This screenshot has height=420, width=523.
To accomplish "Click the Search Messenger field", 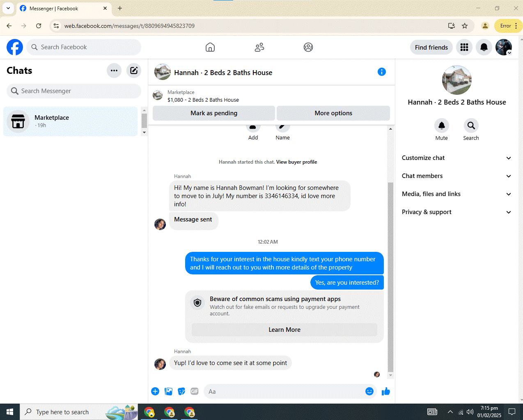I will click(x=74, y=91).
